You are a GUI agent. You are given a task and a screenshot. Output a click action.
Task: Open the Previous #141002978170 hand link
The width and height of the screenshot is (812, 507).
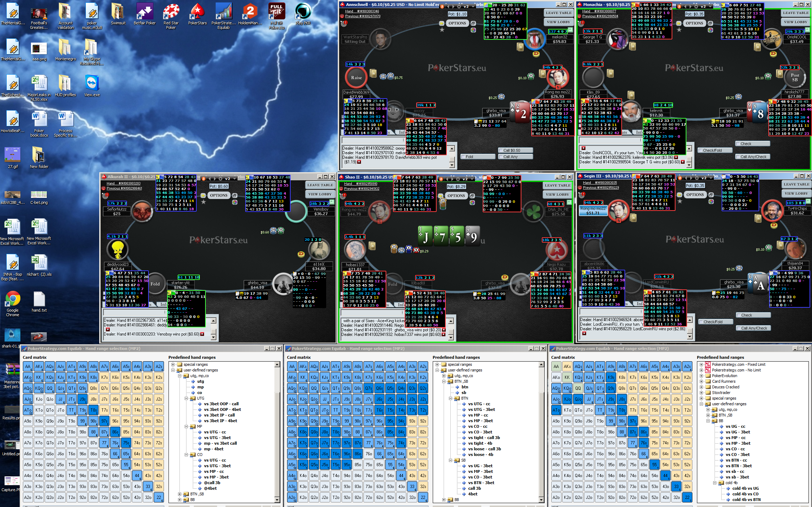pyautogui.click(x=362, y=16)
